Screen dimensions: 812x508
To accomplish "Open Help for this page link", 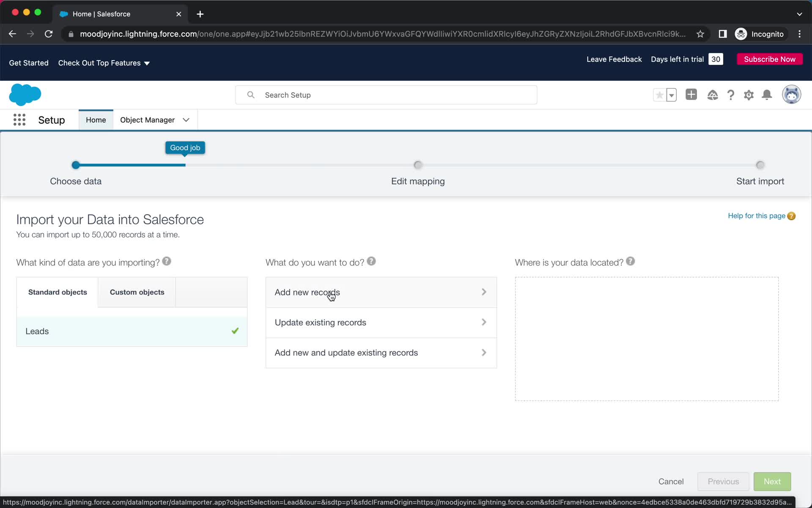I will point(757,216).
